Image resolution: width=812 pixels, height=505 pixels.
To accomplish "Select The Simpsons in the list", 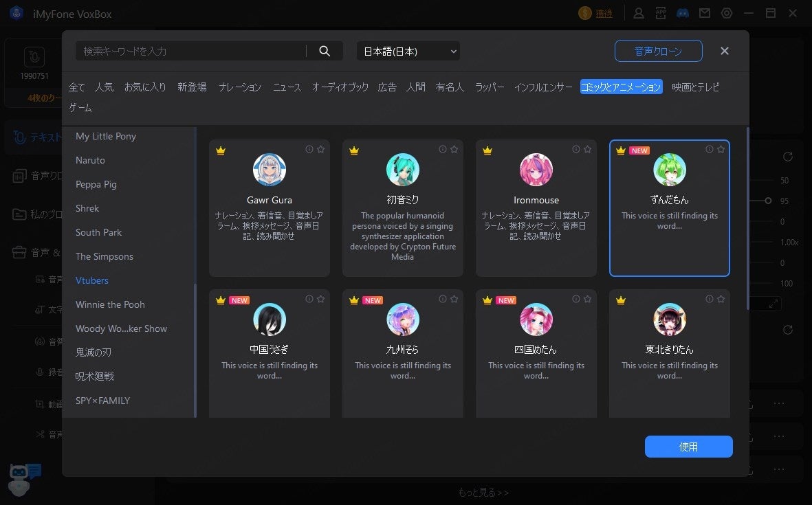I will tap(104, 256).
